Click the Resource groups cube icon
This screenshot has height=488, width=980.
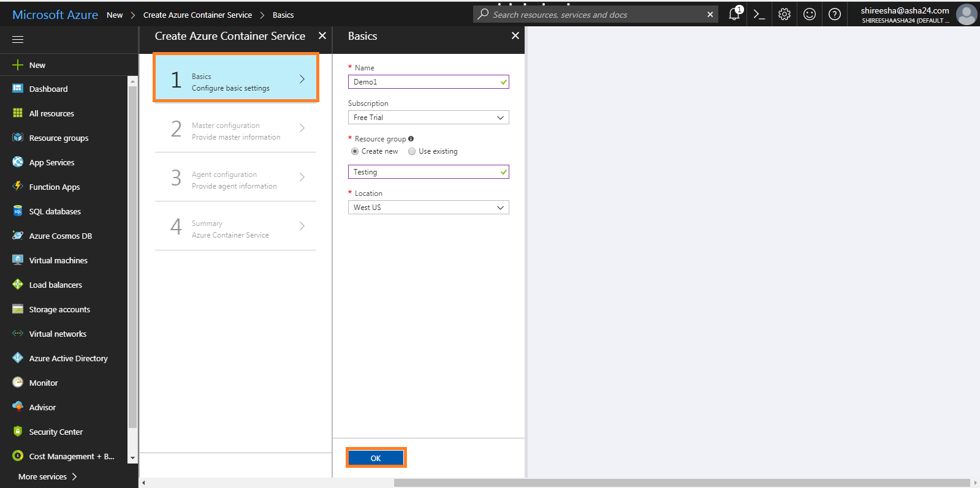pos(18,138)
